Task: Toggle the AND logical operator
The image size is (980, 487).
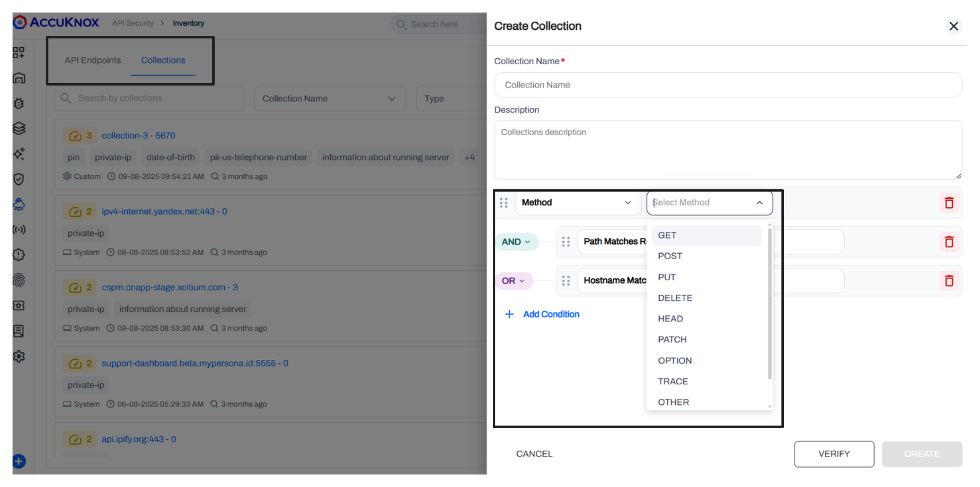Action: (516, 242)
